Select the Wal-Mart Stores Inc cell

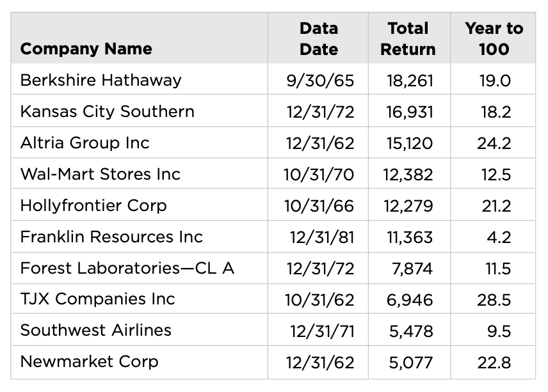click(101, 175)
